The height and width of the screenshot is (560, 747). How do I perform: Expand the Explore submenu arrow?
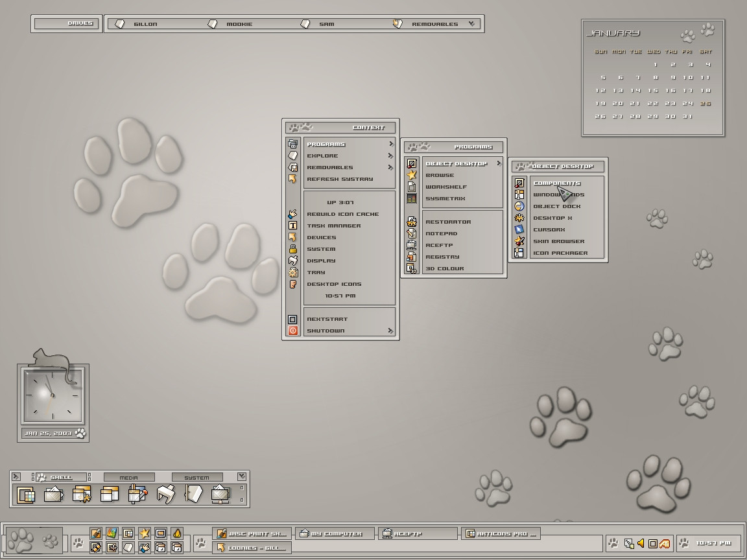point(390,156)
